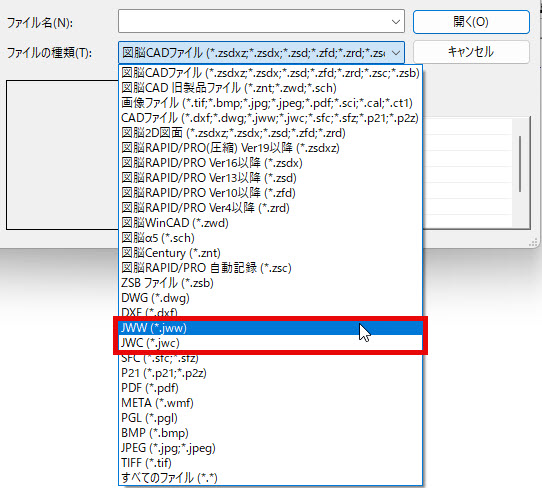542x488 pixels.
Task: Click the キャンセル button
Action: (x=471, y=52)
